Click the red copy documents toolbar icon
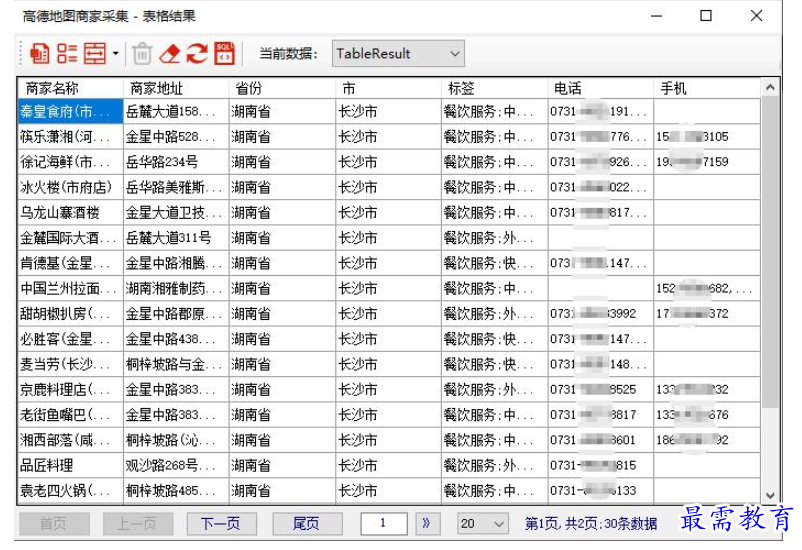 pos(39,53)
